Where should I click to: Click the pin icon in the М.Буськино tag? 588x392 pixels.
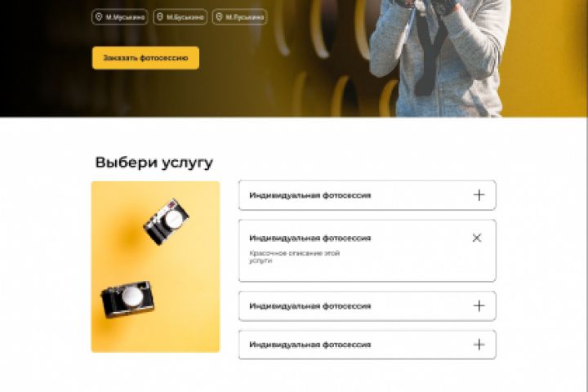click(160, 17)
